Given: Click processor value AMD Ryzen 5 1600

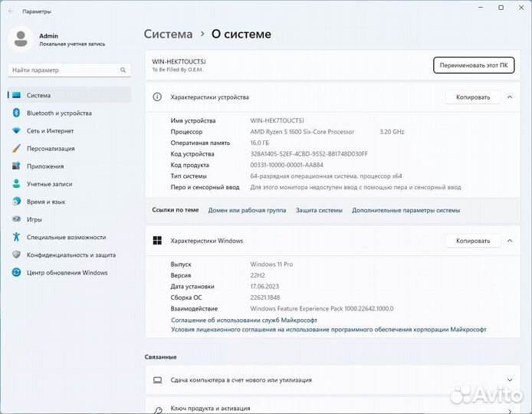Looking at the screenshot, I should 302,132.
